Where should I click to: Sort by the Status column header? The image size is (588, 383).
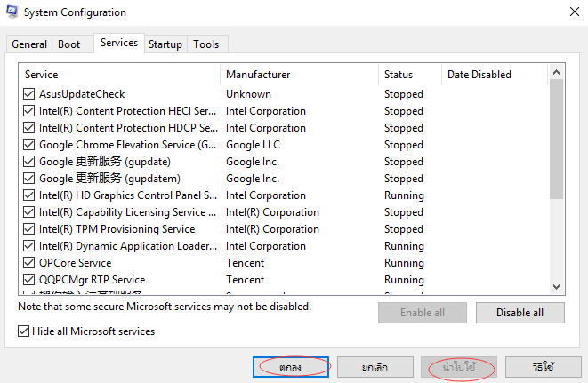[410, 75]
